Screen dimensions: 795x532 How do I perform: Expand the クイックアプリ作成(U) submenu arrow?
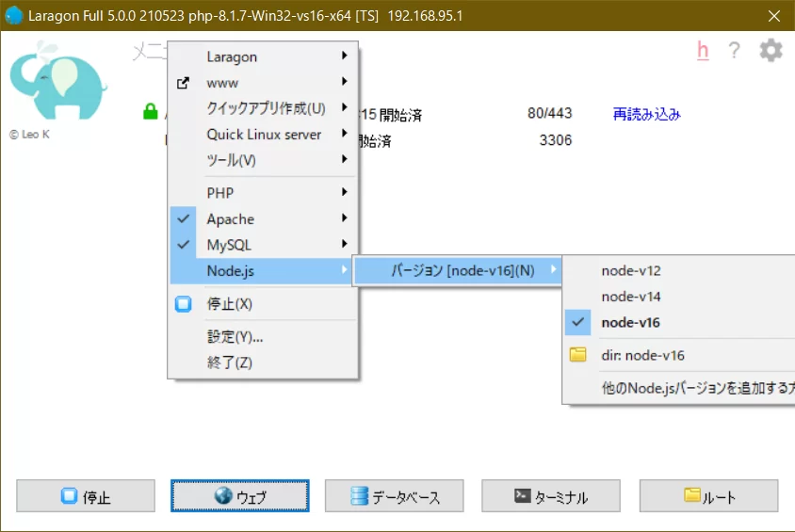pyautogui.click(x=345, y=107)
